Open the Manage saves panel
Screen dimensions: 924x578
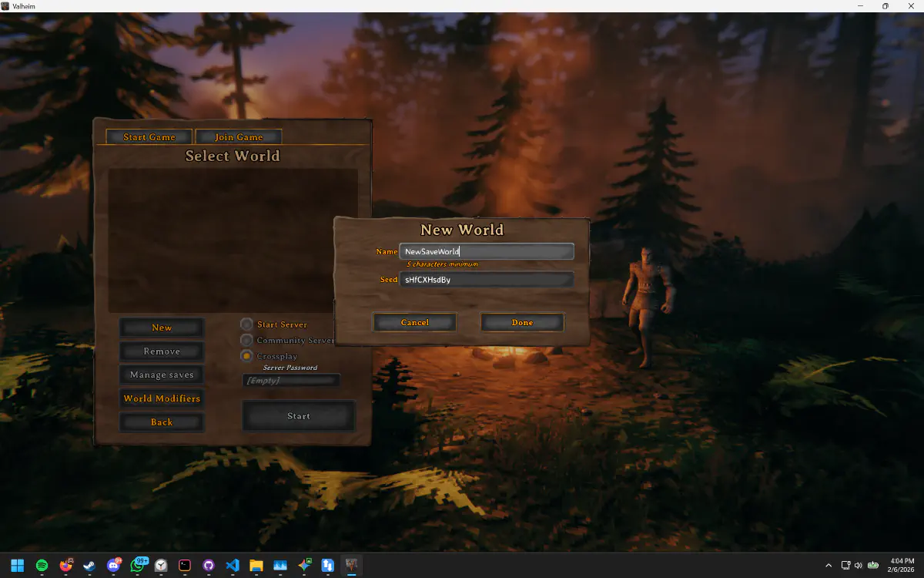[162, 375]
